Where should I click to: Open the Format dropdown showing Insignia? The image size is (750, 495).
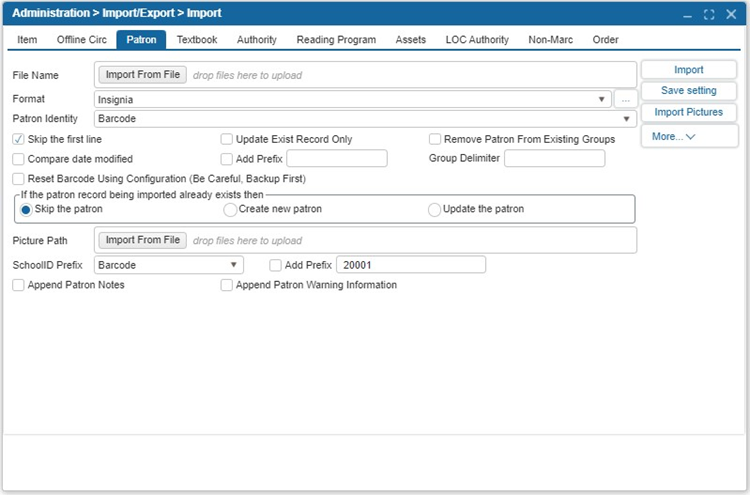tap(353, 99)
